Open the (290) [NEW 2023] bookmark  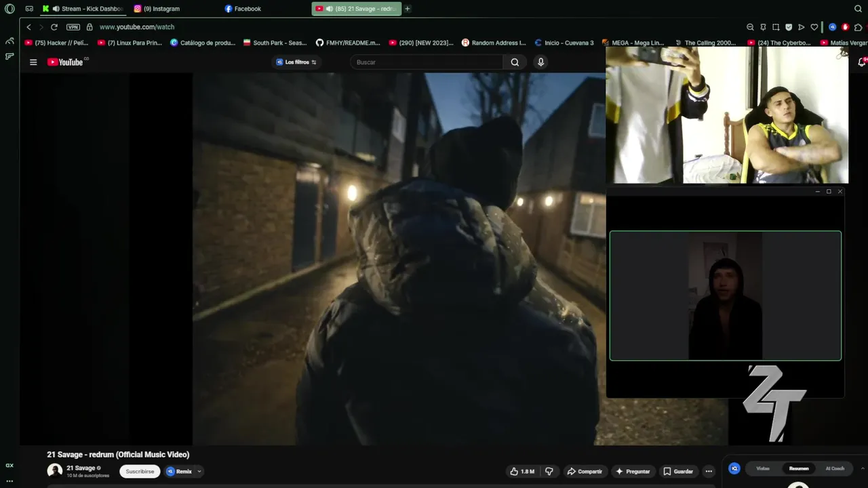[421, 43]
